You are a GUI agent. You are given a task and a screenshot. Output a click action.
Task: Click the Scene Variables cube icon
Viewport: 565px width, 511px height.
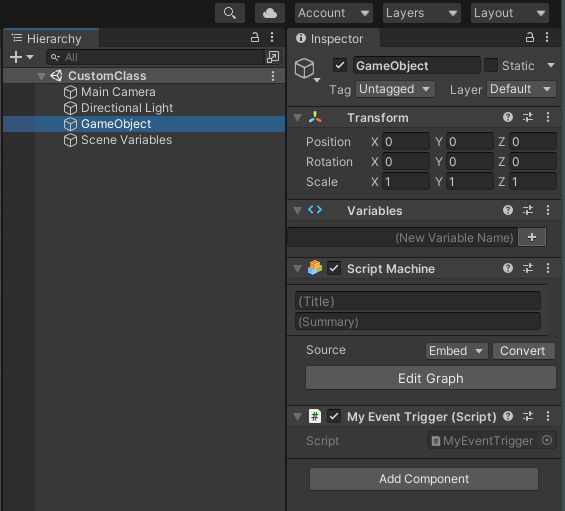point(70,140)
